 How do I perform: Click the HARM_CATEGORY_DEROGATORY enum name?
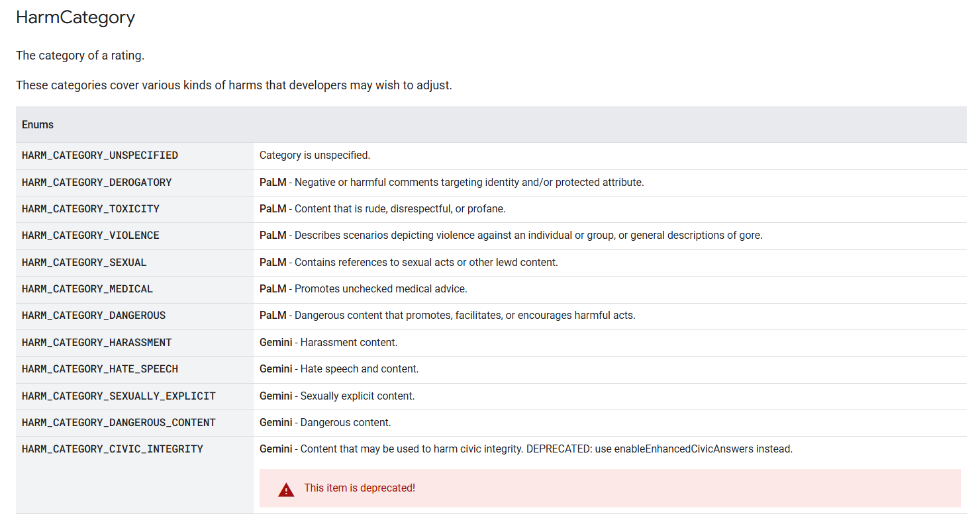tap(97, 182)
